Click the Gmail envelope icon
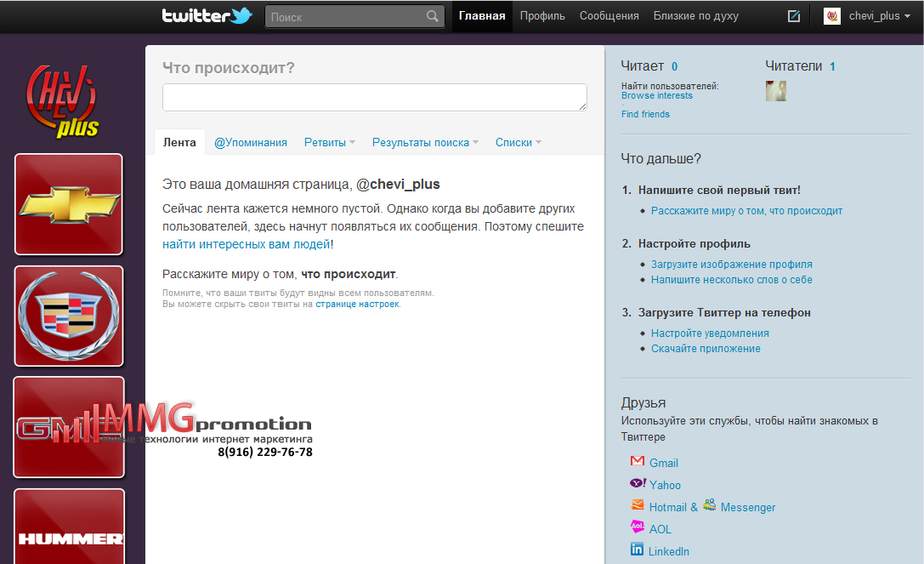This screenshot has height=564, width=924. pyautogui.click(x=638, y=461)
